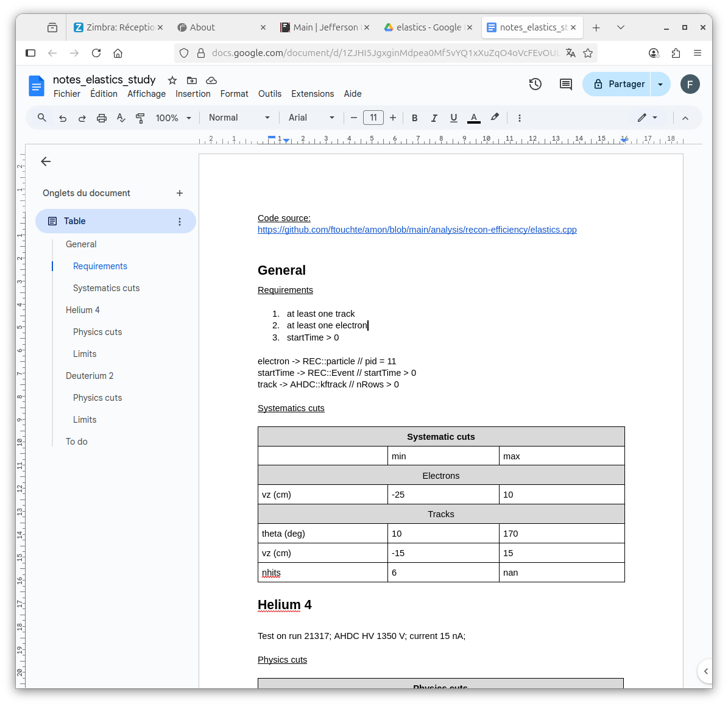Star the notes_elastics_study document
This screenshot has width=728, height=706.
[x=172, y=80]
